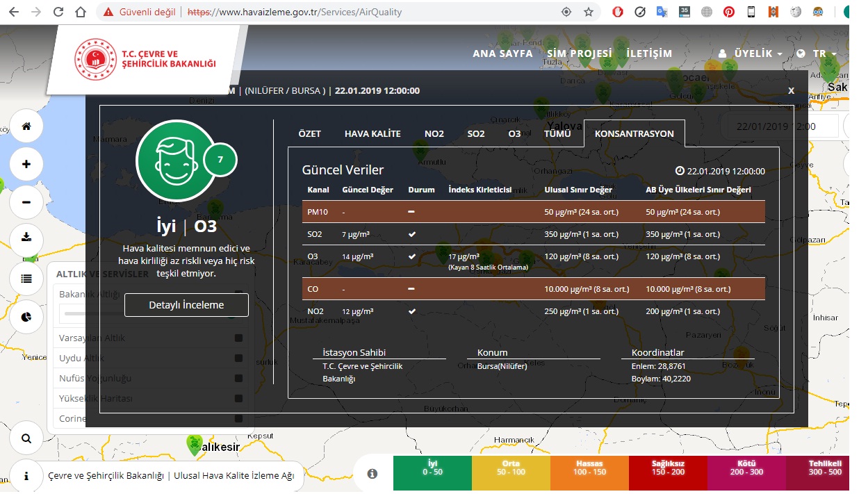Open the ÜYELİK dropdown menu
The height and width of the screenshot is (494, 868).
tap(751, 53)
